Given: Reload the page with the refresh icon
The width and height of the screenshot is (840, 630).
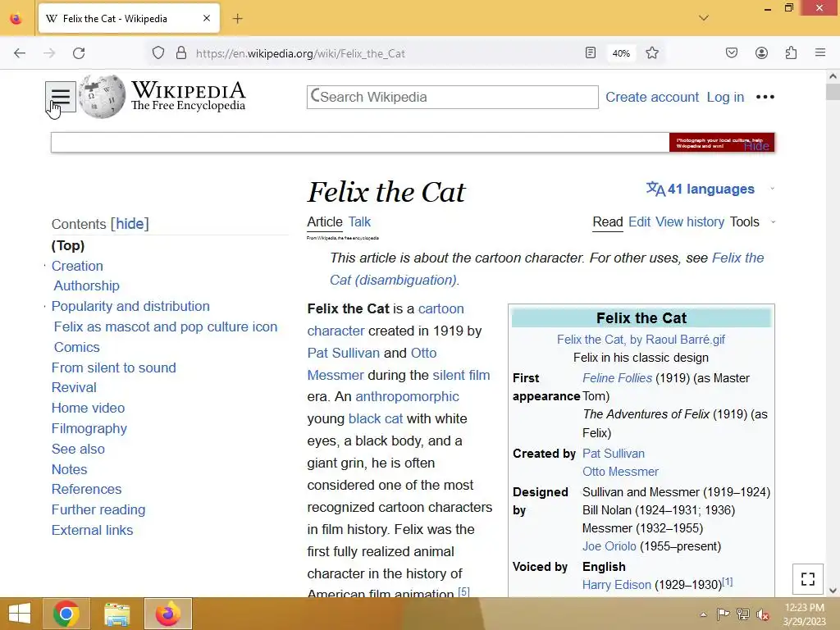Looking at the screenshot, I should point(79,53).
